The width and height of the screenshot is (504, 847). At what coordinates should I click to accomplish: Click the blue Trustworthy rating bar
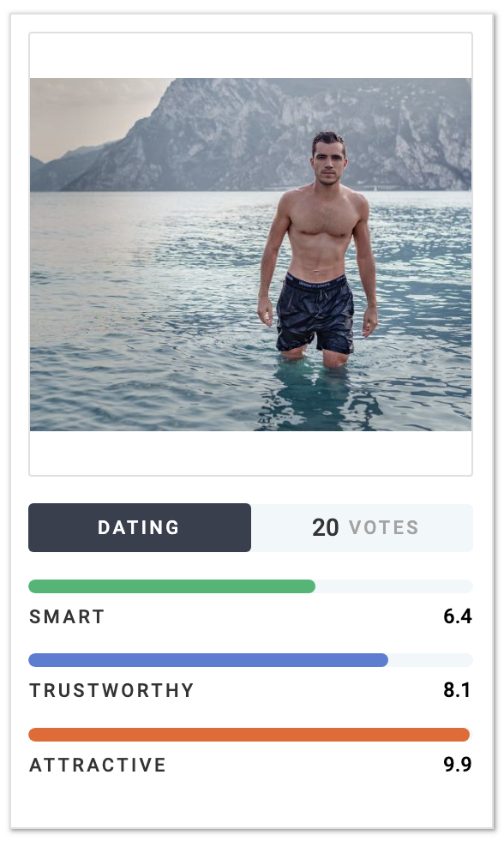[x=208, y=660]
